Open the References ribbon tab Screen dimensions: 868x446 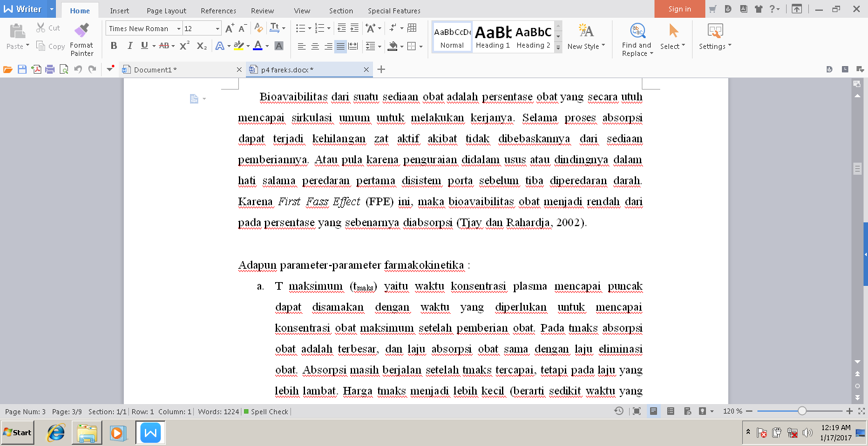tap(219, 11)
